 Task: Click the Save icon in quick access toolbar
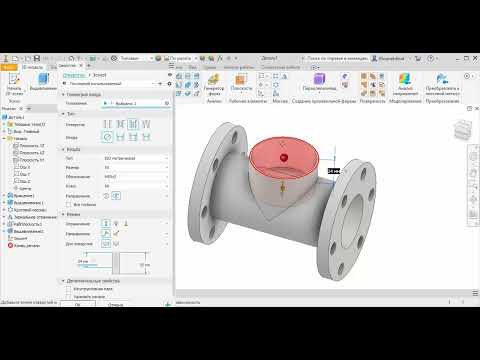(x=37, y=58)
